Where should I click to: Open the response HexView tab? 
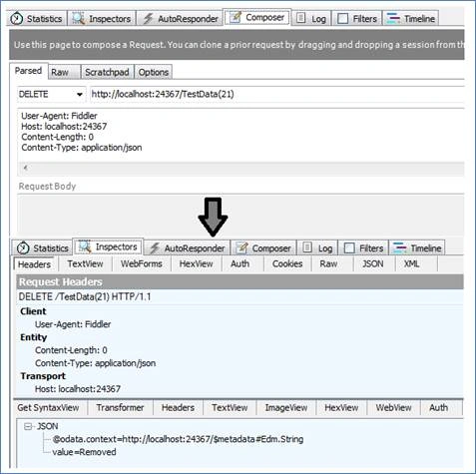click(x=341, y=407)
